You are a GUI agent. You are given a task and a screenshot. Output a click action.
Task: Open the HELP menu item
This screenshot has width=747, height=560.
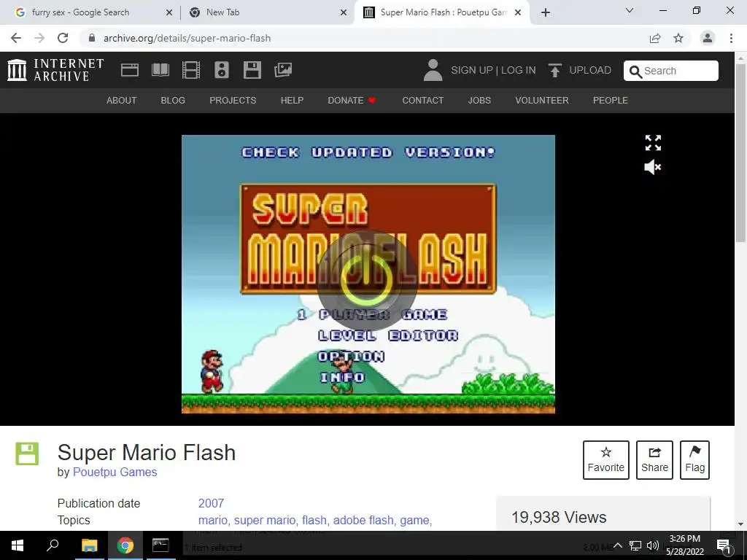tap(292, 101)
